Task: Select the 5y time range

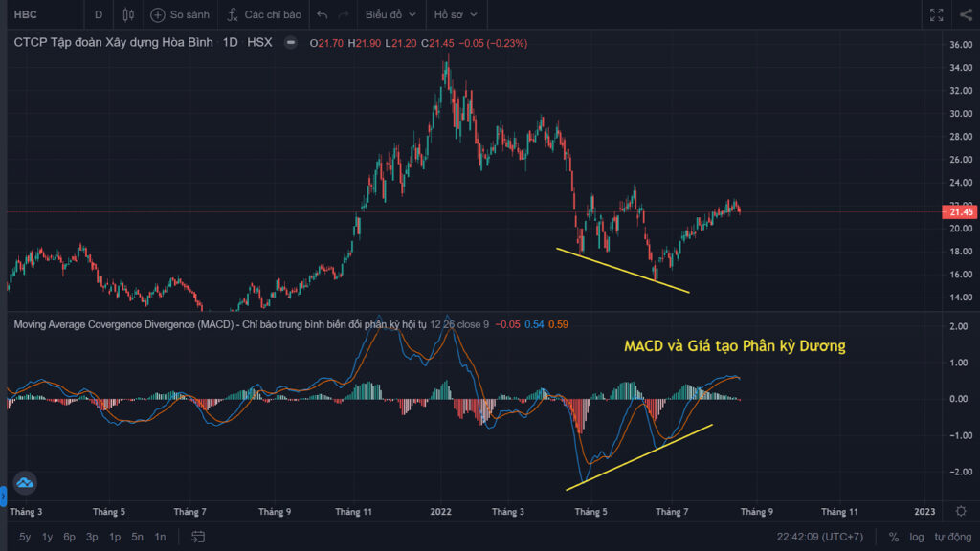Action: (x=25, y=537)
